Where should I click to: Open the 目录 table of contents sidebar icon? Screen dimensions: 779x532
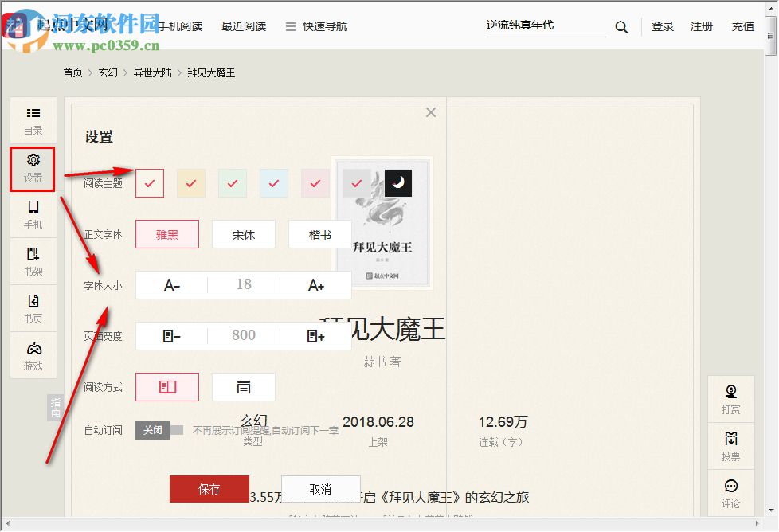(33, 119)
